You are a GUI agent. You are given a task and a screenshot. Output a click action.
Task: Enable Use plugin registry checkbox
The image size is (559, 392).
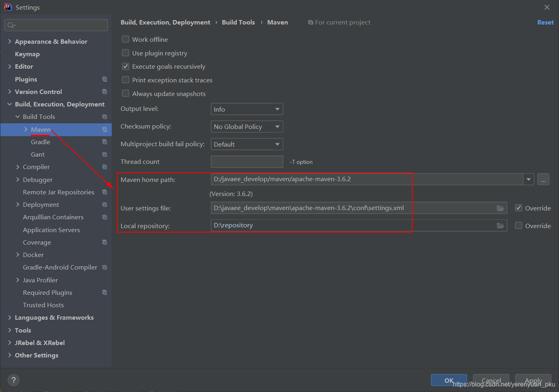pyautogui.click(x=126, y=53)
